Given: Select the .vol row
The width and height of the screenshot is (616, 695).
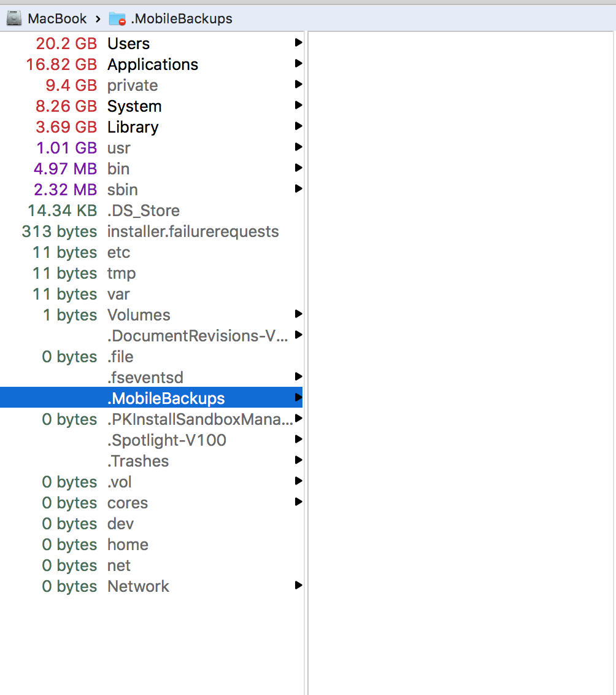Looking at the screenshot, I should click(152, 482).
